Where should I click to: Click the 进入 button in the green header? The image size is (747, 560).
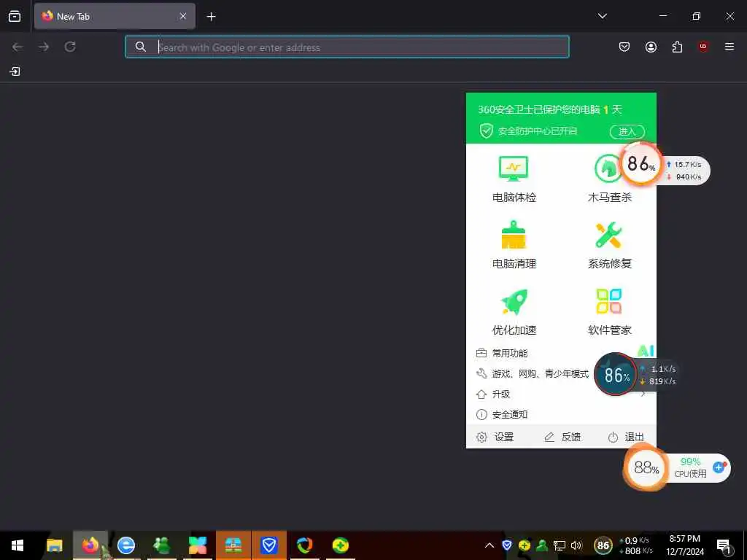[x=627, y=131]
